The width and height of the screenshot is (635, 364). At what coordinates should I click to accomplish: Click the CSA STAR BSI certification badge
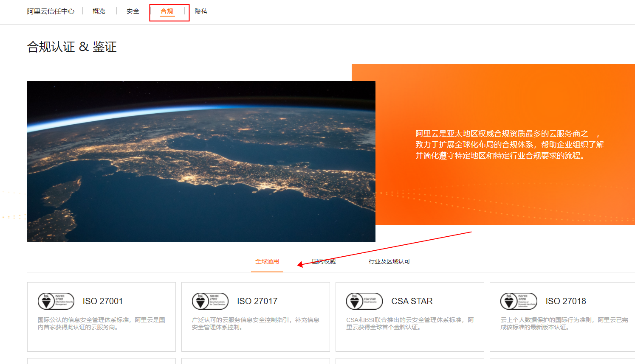coord(364,301)
